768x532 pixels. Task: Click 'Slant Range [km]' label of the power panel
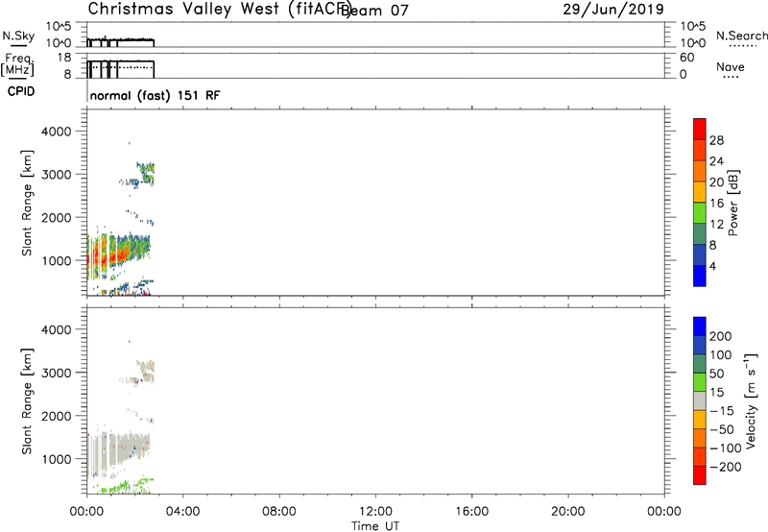tap(27, 203)
